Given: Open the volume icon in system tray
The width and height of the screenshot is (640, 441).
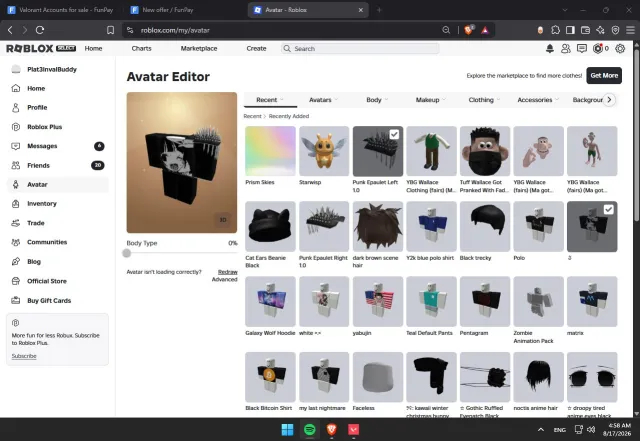Looking at the screenshot, I should (x=591, y=430).
